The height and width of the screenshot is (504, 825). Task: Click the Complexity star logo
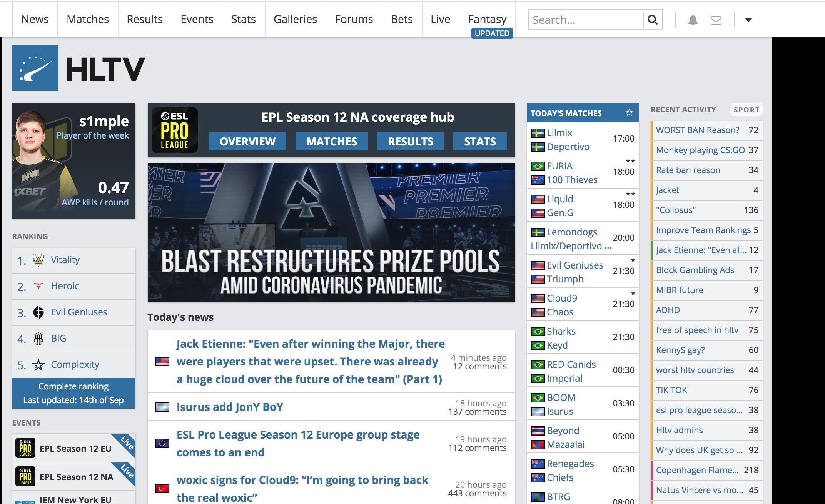(38, 365)
